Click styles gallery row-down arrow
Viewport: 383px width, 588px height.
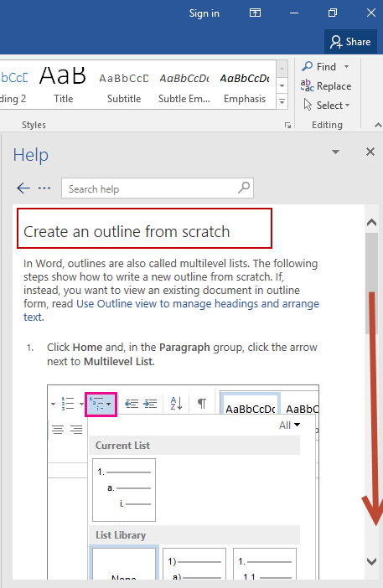tap(282, 86)
